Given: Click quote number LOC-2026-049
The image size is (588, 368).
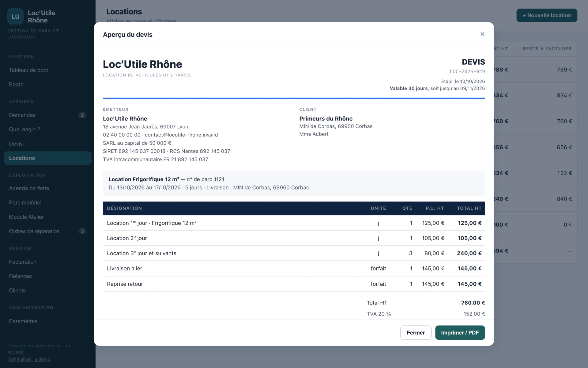Looking at the screenshot, I should [x=467, y=71].
